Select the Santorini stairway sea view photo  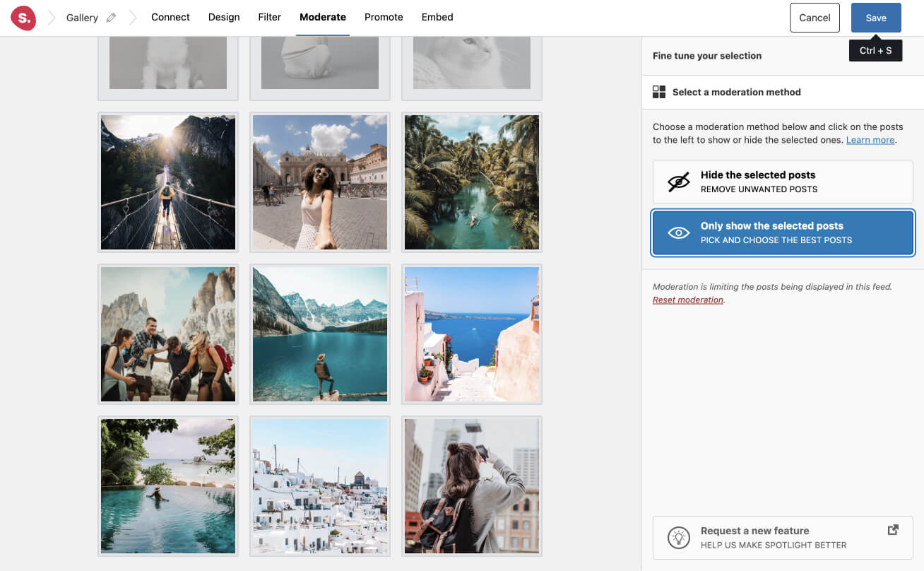472,334
